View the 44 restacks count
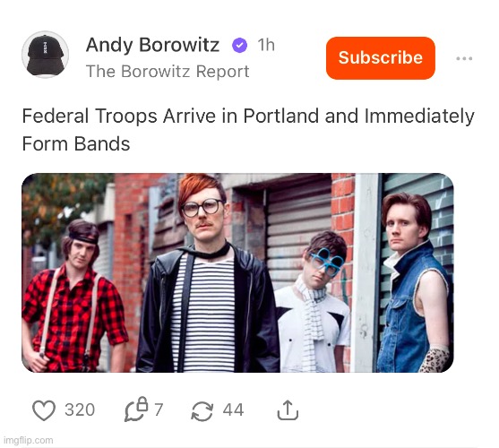The height and width of the screenshot is (448, 499). (233, 409)
